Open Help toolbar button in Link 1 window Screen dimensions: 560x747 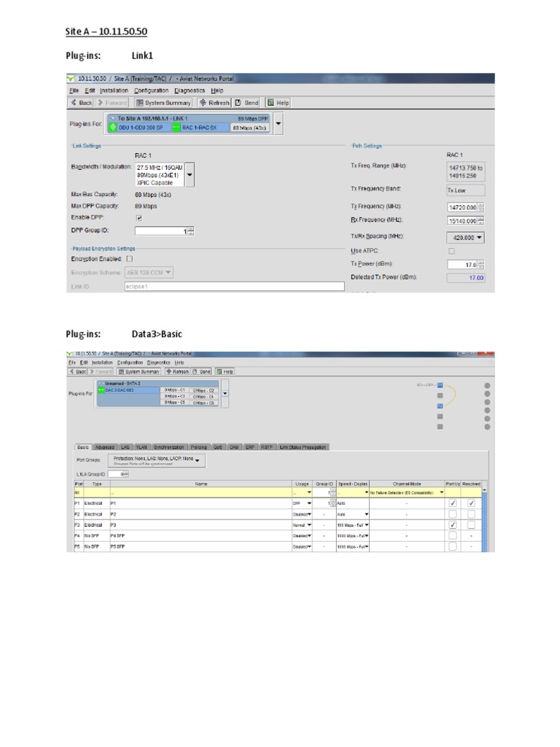tap(278, 102)
